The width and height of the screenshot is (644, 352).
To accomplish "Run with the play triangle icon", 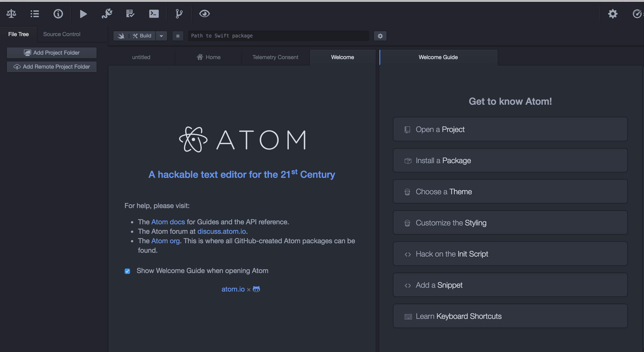I will [83, 14].
